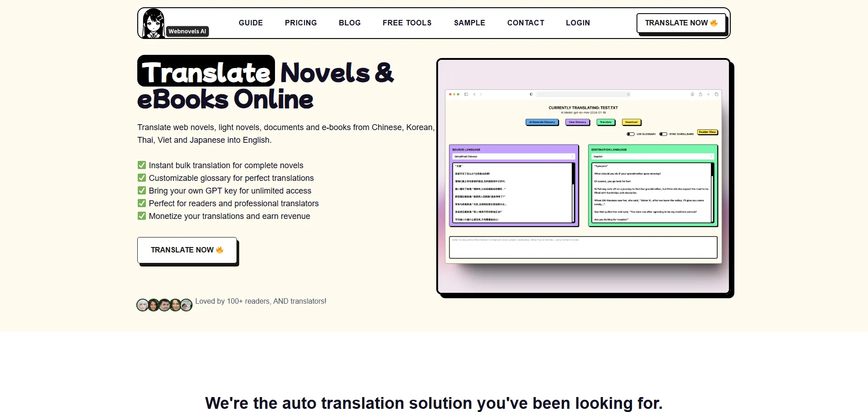The height and width of the screenshot is (412, 868).
Task: Click the new tab plus icon in the demo browser
Action: click(709, 94)
